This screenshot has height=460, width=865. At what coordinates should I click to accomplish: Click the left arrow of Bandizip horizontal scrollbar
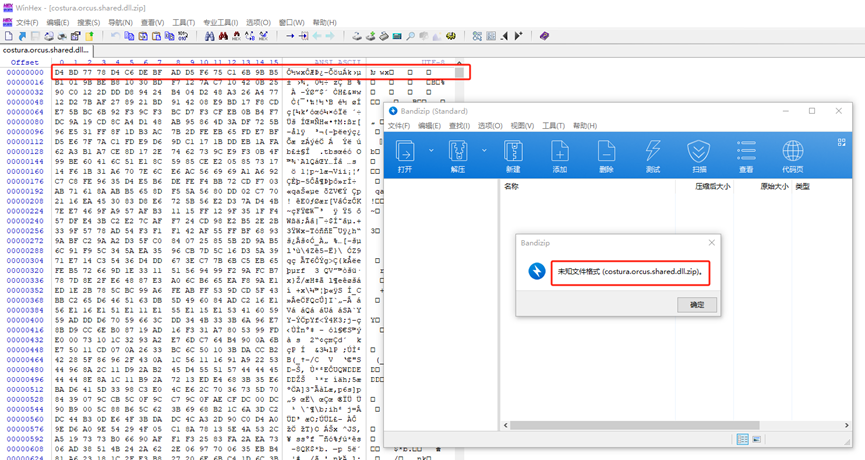click(x=505, y=425)
